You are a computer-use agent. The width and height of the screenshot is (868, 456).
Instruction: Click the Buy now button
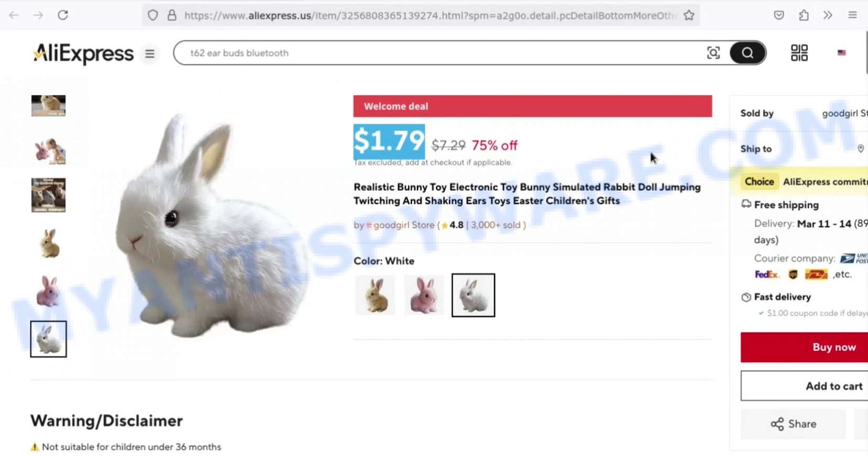click(x=805, y=347)
